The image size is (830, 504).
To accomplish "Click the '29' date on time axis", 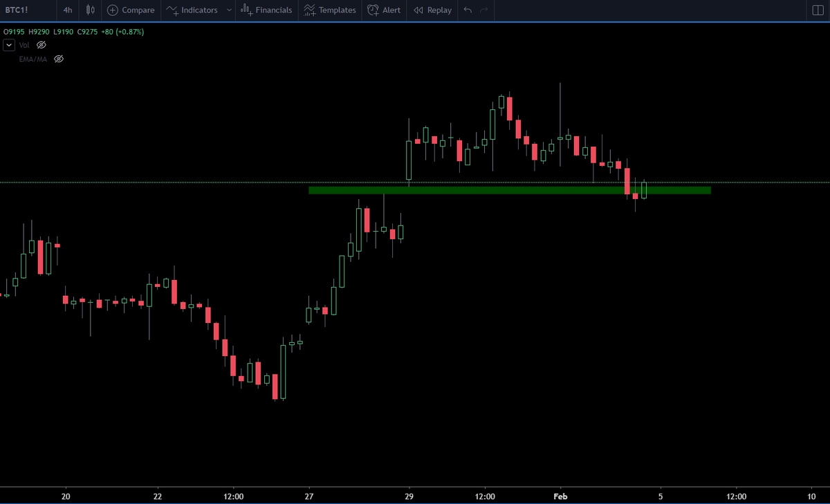I will 409,496.
